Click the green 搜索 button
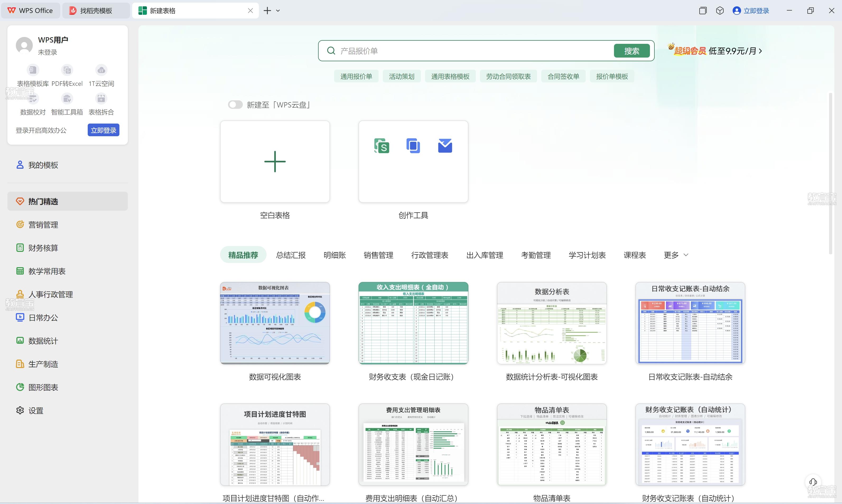 (632, 51)
